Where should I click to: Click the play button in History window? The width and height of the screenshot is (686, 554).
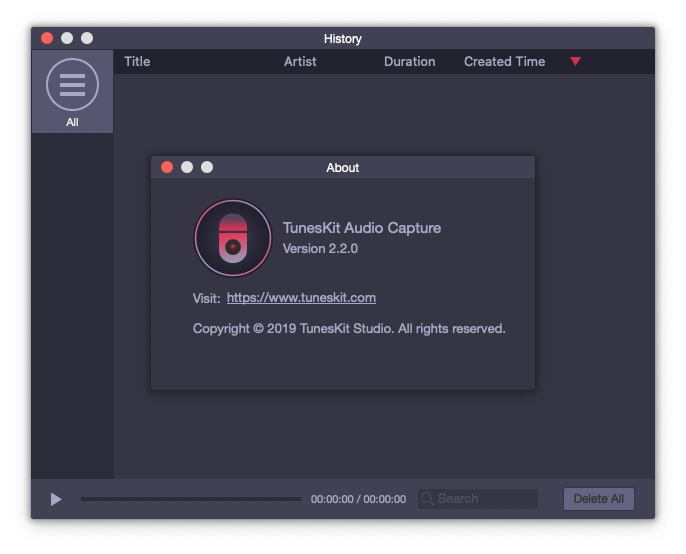click(x=56, y=499)
